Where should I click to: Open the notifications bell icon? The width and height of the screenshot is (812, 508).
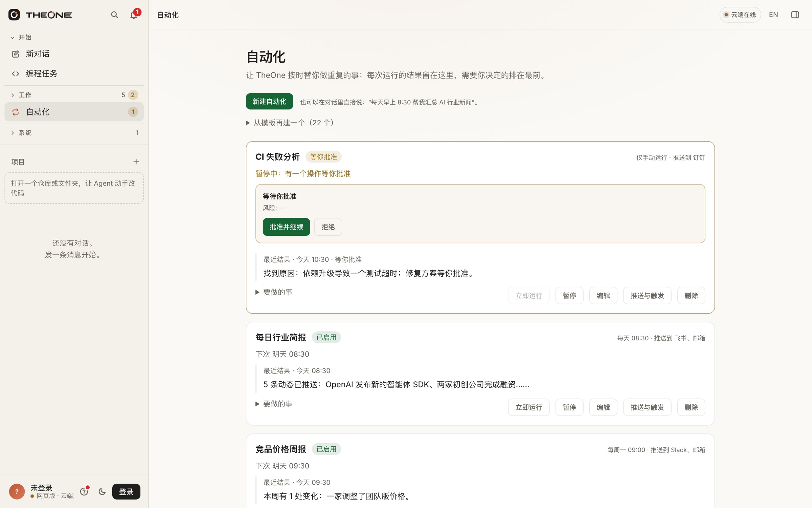pyautogui.click(x=134, y=15)
